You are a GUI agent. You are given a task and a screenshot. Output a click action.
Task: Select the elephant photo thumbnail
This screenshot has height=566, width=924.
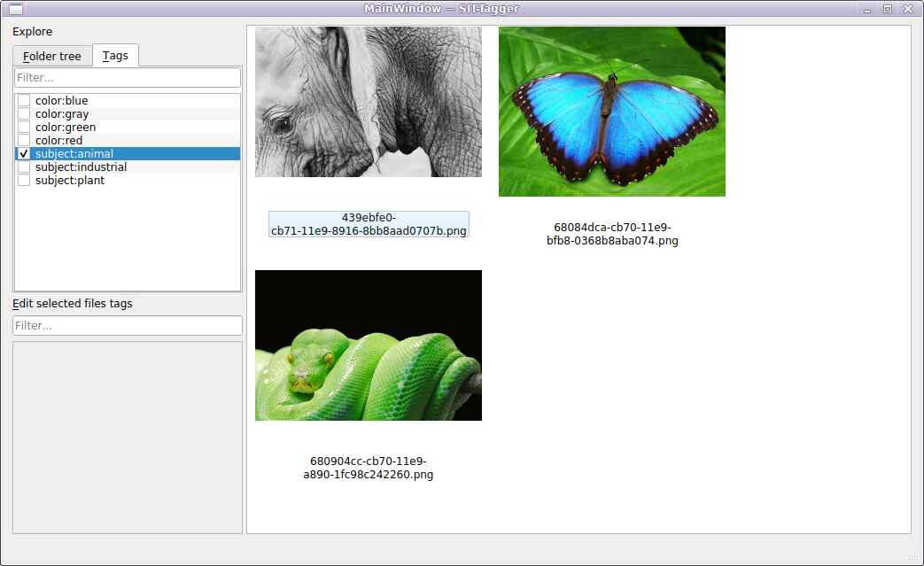368,100
